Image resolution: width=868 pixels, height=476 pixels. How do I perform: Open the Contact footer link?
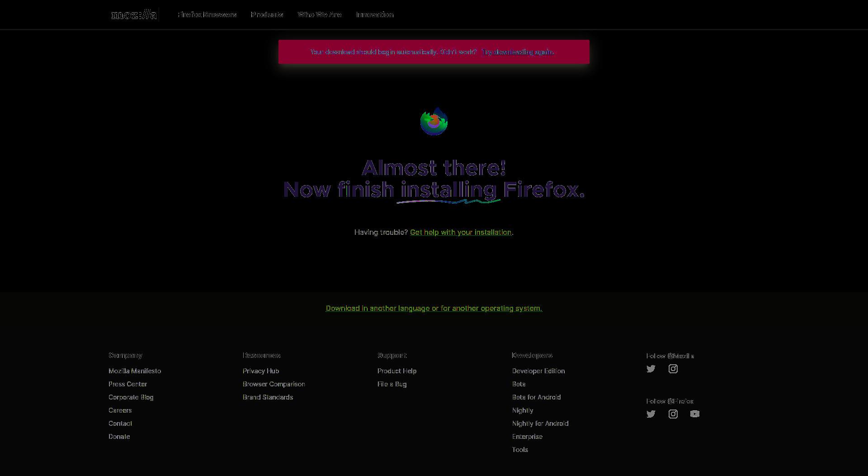pyautogui.click(x=120, y=424)
